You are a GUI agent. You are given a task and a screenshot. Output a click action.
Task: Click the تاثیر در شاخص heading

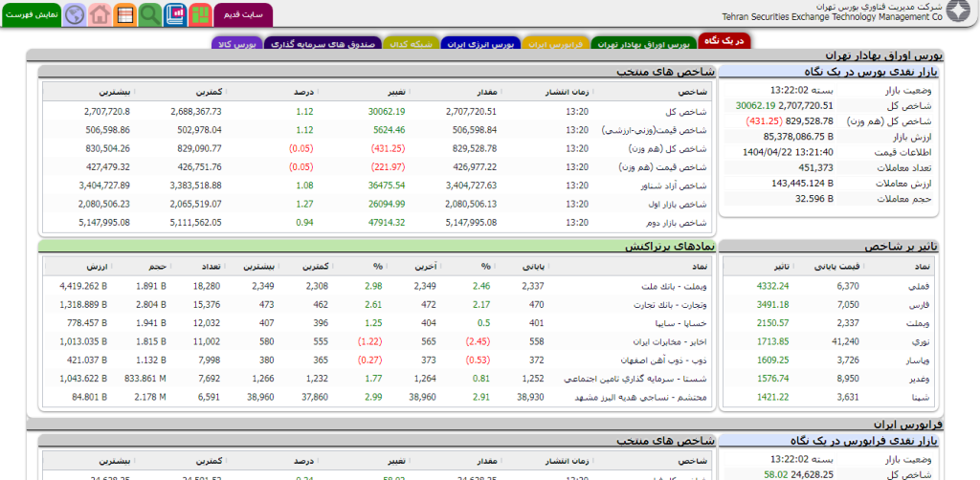[901, 247]
